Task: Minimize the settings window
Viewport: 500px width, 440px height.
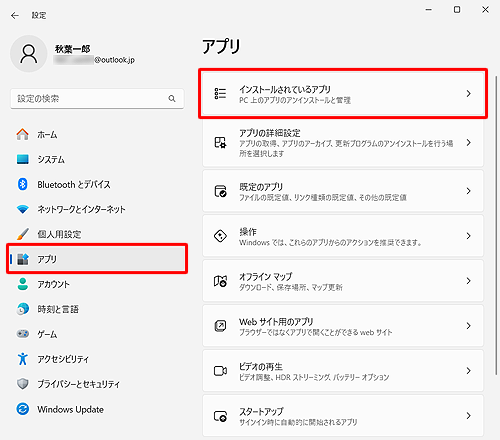Action: (x=429, y=10)
